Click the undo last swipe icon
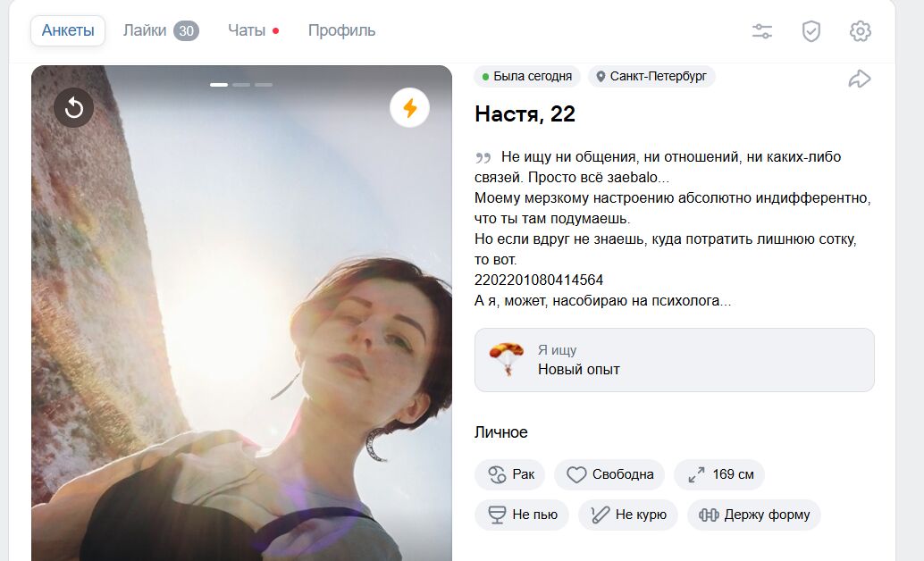 tap(74, 108)
